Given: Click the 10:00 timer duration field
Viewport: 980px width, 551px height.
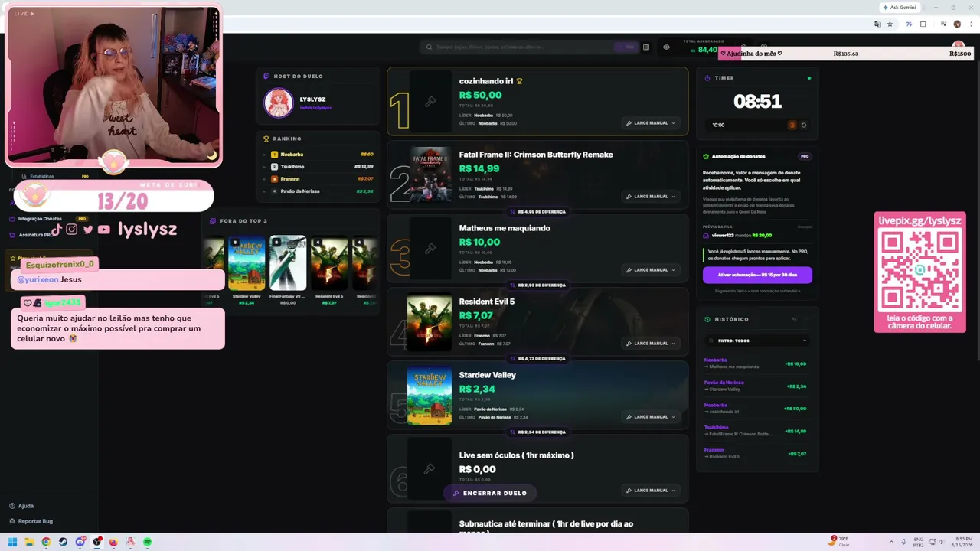Looking at the screenshot, I should coord(746,125).
